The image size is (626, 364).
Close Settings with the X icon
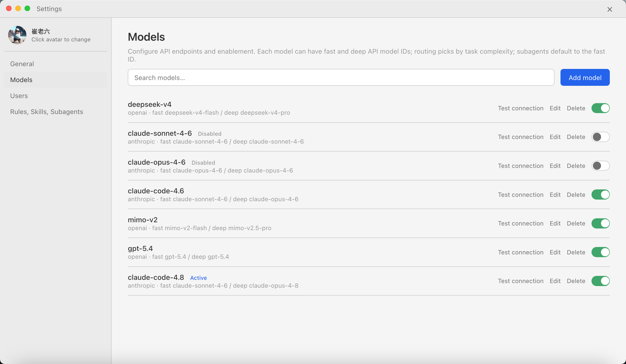pyautogui.click(x=610, y=9)
